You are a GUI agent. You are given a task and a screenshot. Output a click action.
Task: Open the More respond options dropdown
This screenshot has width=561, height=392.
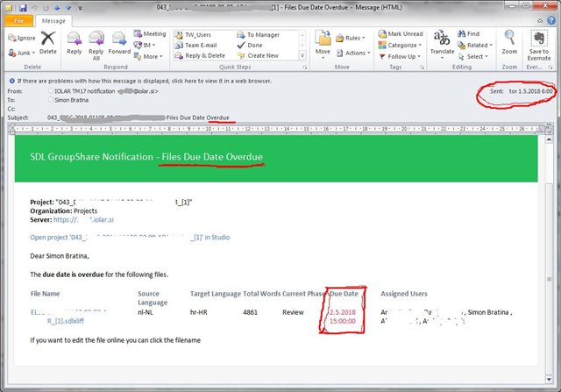tap(148, 56)
